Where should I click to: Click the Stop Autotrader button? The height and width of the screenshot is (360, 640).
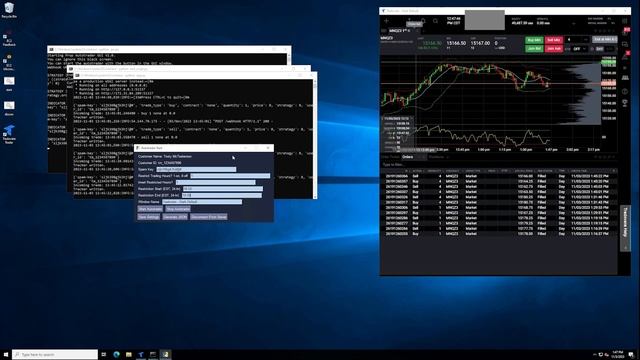[178, 209]
